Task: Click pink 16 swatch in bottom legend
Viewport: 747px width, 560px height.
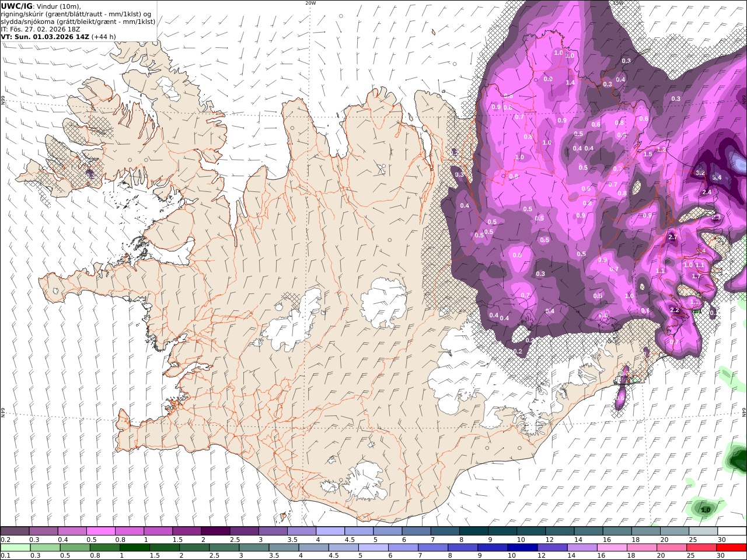Action: pos(612,548)
